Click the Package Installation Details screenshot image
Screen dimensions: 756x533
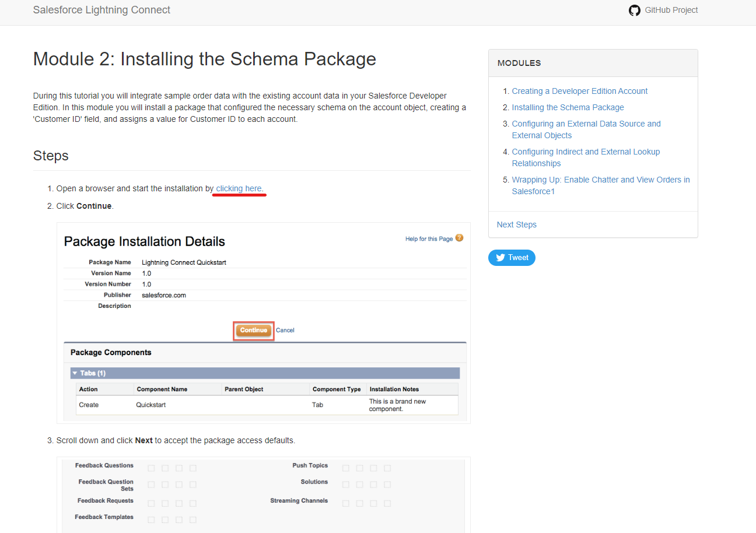click(x=264, y=323)
